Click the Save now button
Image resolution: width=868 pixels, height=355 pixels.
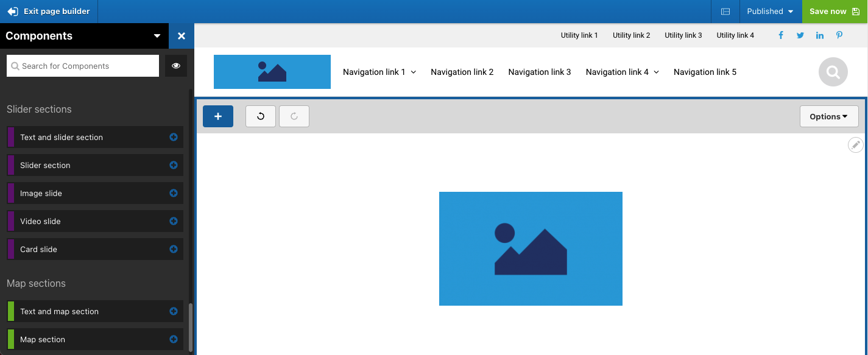point(834,12)
